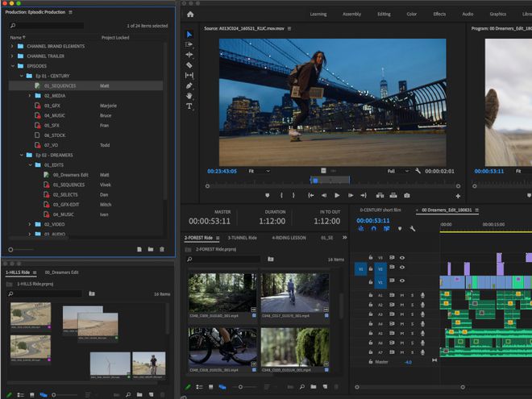This screenshot has height=399, width=532.
Task: Mute audio track A1
Action: 402,295
